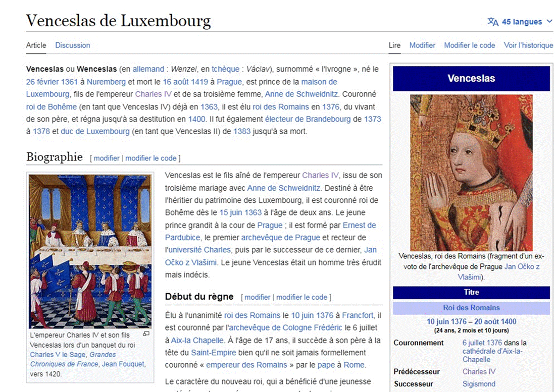Open the 26 février 1361 birth date link
Screen dimensions: 555x392
(52, 82)
